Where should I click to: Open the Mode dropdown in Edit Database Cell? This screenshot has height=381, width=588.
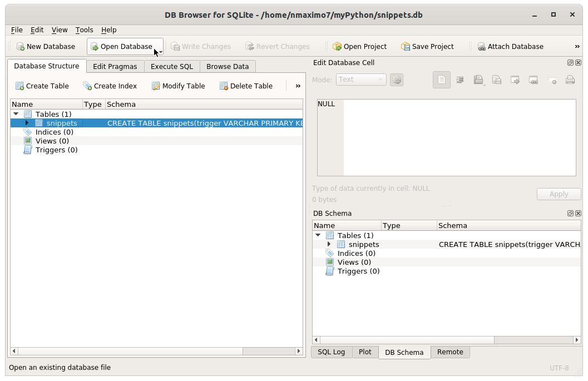pos(360,80)
